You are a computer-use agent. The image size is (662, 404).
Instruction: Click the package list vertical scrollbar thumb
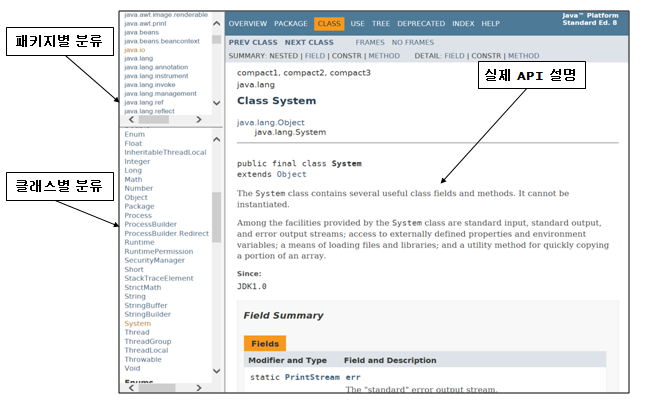217,40
